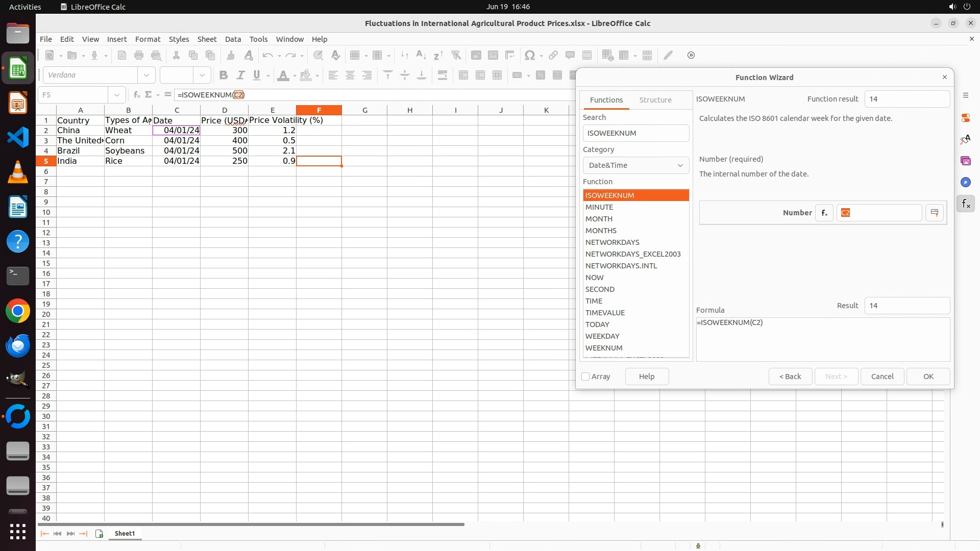This screenshot has height=551, width=980.
Task: Select WEEKDAY in the function list
Action: coord(602,336)
